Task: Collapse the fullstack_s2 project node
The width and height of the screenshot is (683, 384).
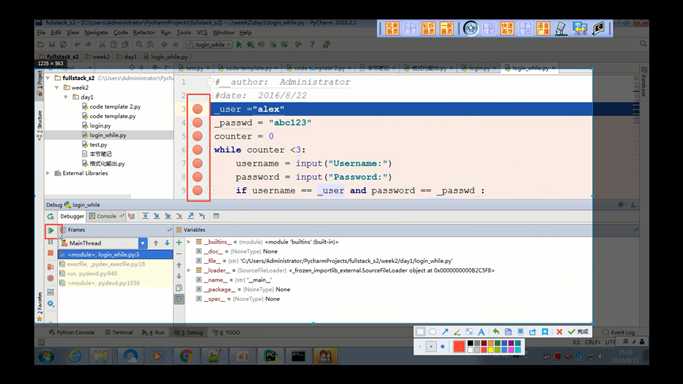Action: [x=48, y=78]
